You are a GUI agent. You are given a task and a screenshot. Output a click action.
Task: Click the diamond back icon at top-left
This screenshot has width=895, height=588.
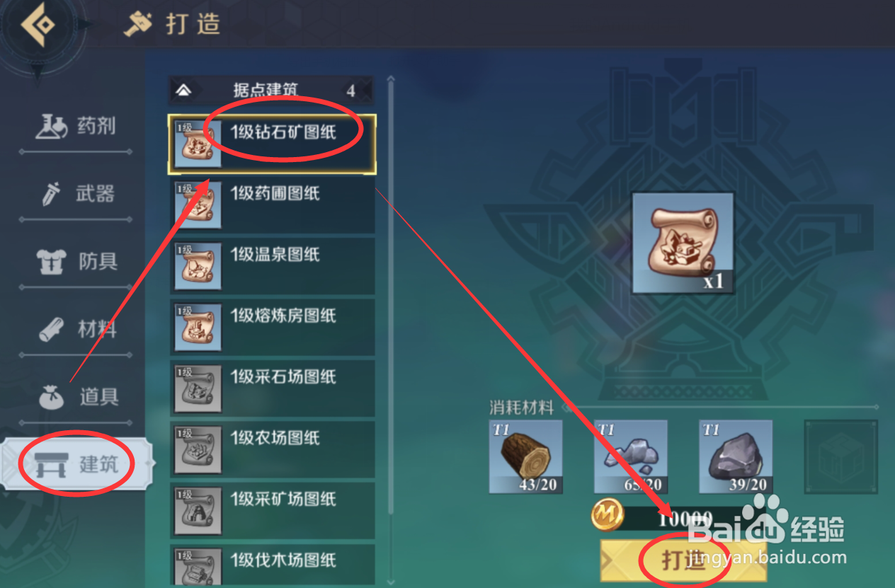coord(38,25)
